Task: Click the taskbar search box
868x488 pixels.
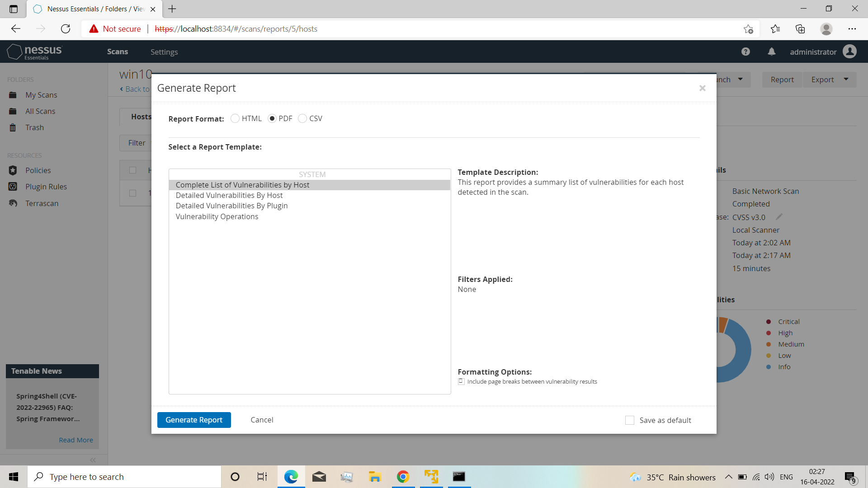Action: [x=124, y=477]
